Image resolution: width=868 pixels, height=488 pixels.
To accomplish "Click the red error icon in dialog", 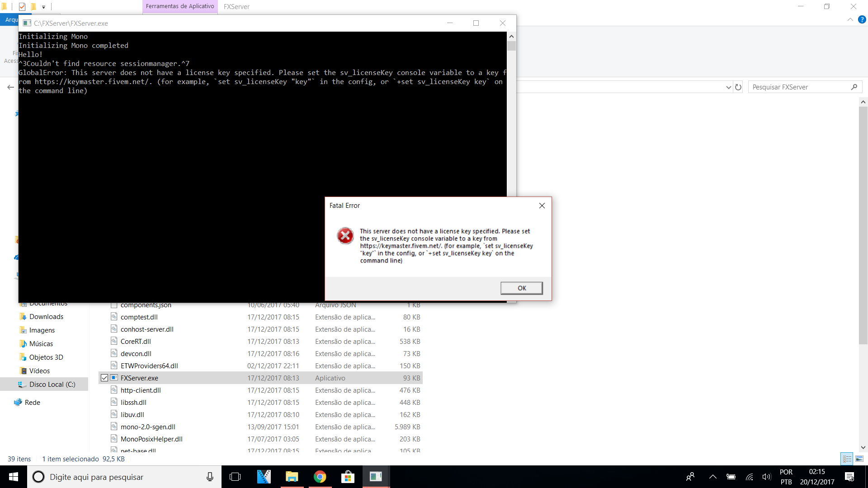I will click(345, 235).
